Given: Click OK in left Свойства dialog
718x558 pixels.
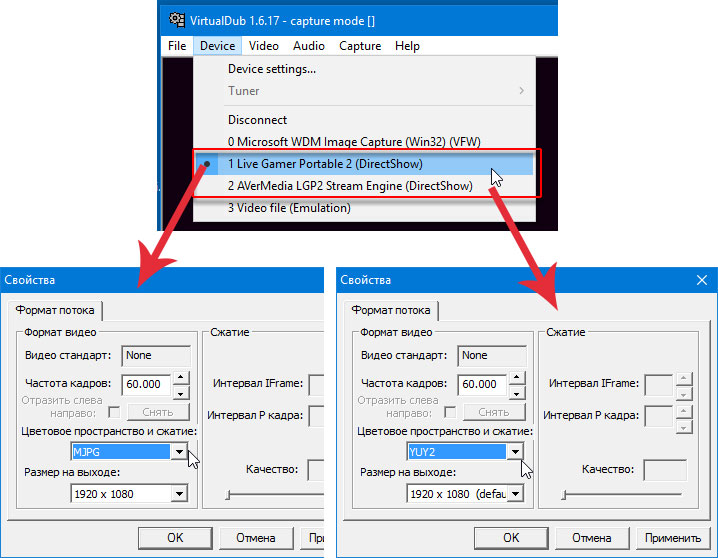Looking at the screenshot, I should point(175,538).
